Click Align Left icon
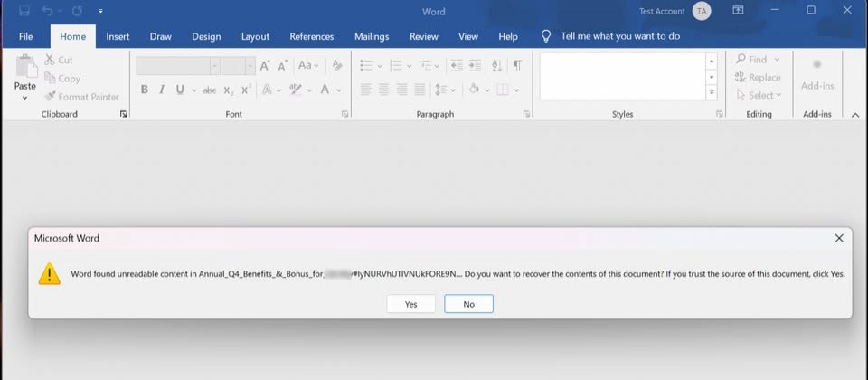This screenshot has height=380, width=868. (365, 90)
